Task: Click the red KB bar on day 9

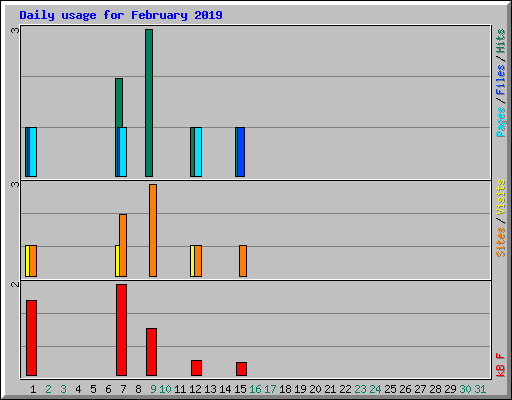Action: click(151, 352)
